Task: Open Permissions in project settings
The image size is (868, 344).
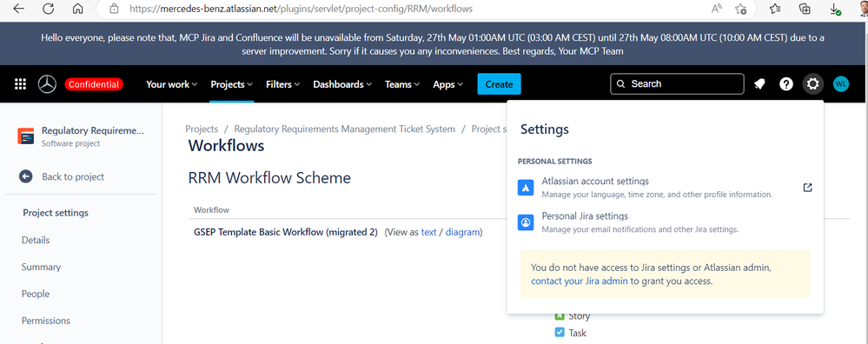Action: 46,321
